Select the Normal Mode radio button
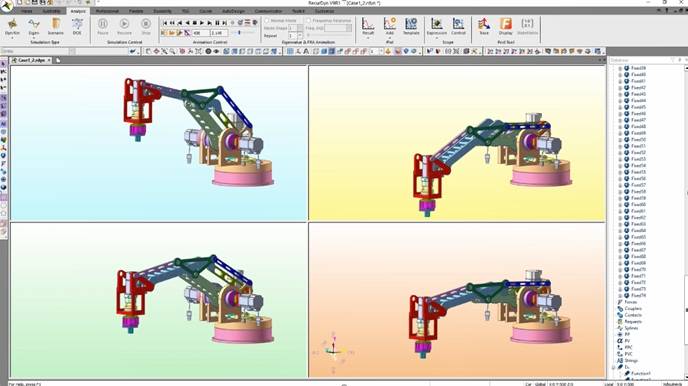The width and height of the screenshot is (688, 386). pyautogui.click(x=267, y=21)
